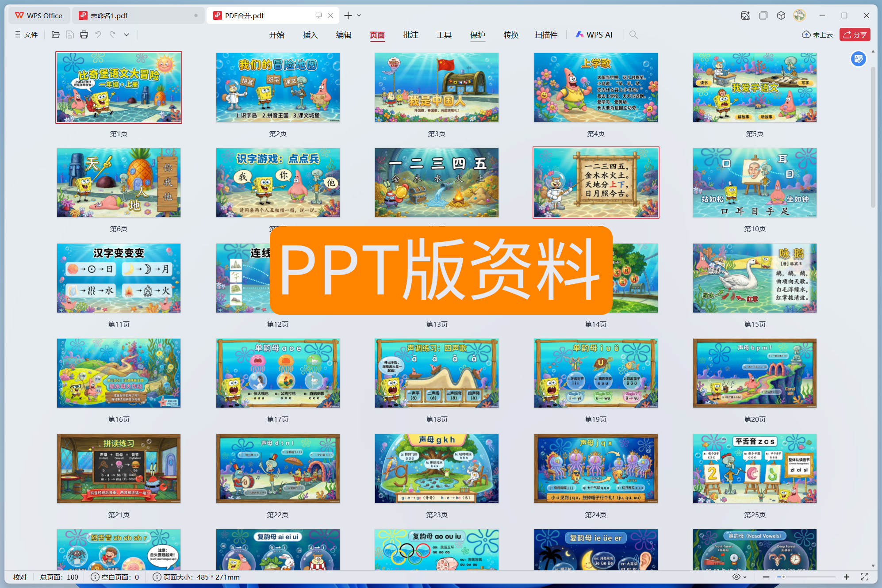The image size is (882, 588).
Task: Open a file via the folder icon
Action: [x=55, y=34]
